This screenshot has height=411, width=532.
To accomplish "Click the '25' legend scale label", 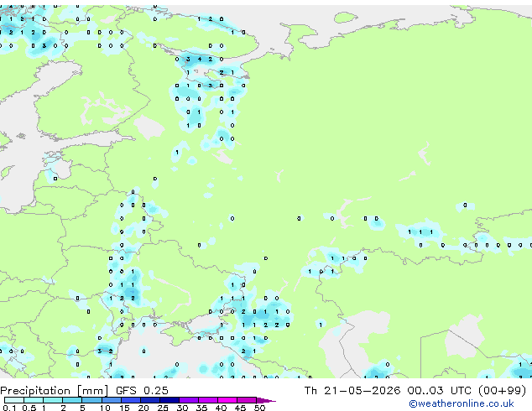I will pos(163,408).
